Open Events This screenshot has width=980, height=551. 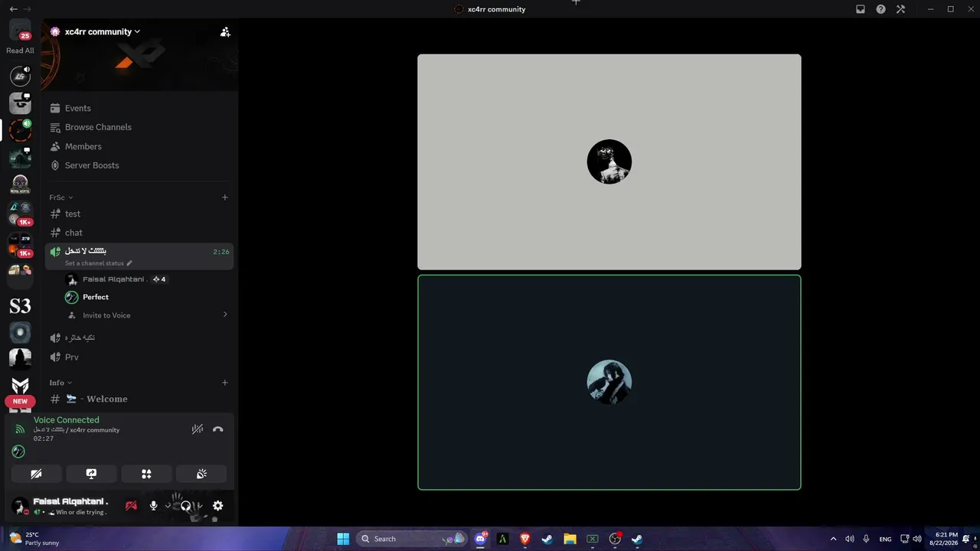coord(77,109)
